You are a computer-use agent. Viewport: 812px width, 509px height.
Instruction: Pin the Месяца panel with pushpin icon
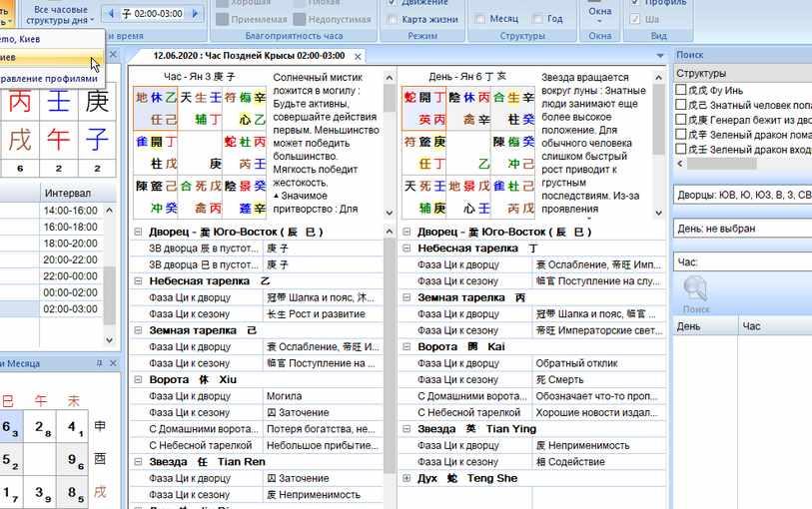click(99, 362)
